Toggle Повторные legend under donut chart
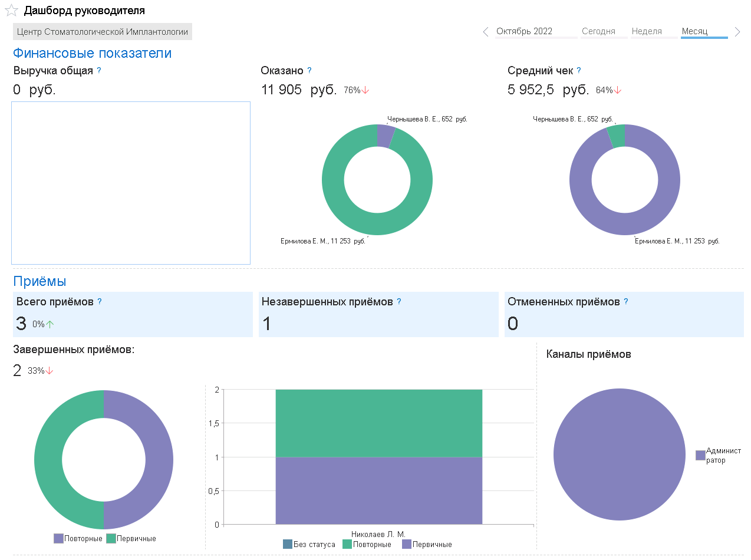The height and width of the screenshot is (560, 751). tap(78, 539)
